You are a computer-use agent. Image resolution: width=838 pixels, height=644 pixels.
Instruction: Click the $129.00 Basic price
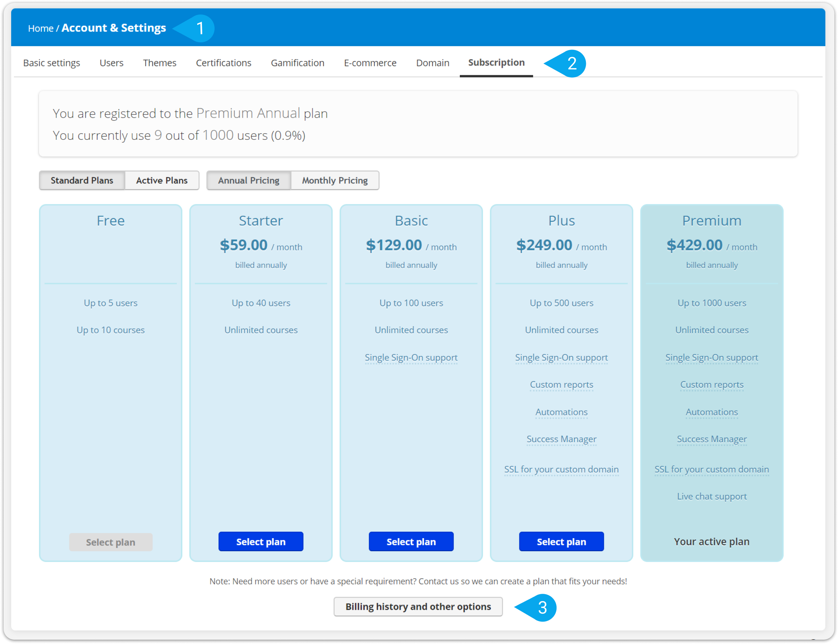394,245
